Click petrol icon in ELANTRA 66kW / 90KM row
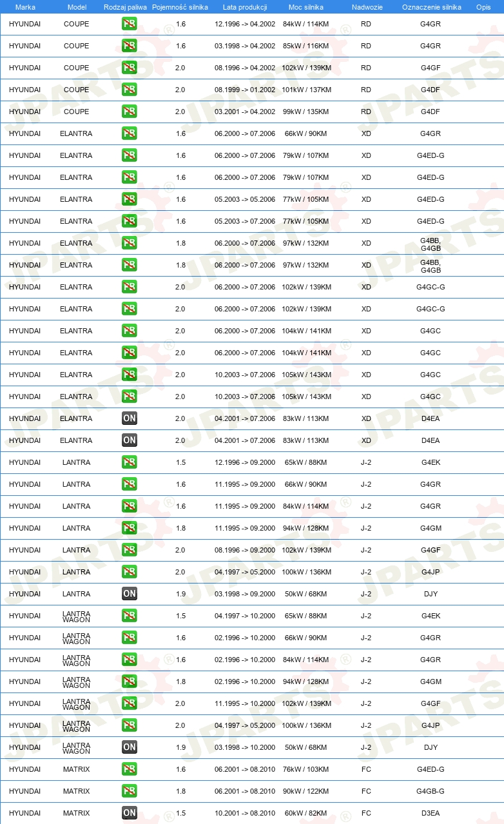The image size is (504, 824). click(x=129, y=133)
